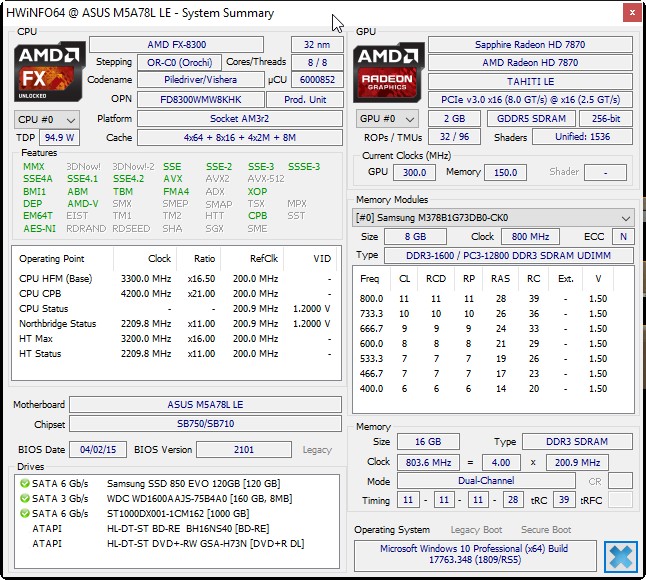Screen dimensions: 646x580
Task: Click the Legacy BIOS label
Action: click(x=317, y=450)
